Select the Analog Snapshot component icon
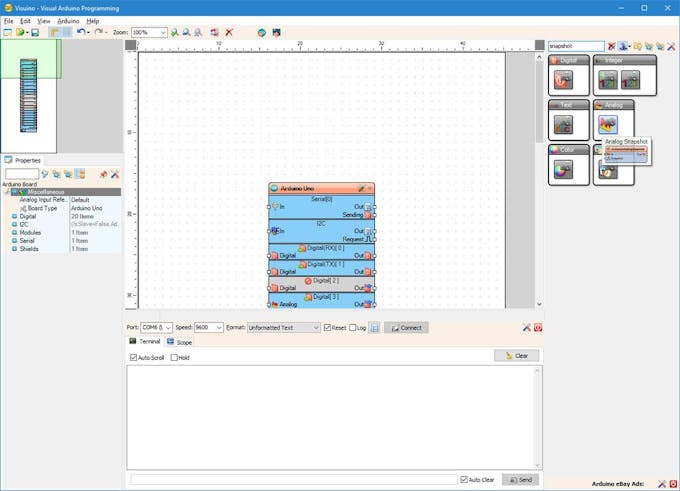This screenshot has width=680, height=491. pos(608,125)
